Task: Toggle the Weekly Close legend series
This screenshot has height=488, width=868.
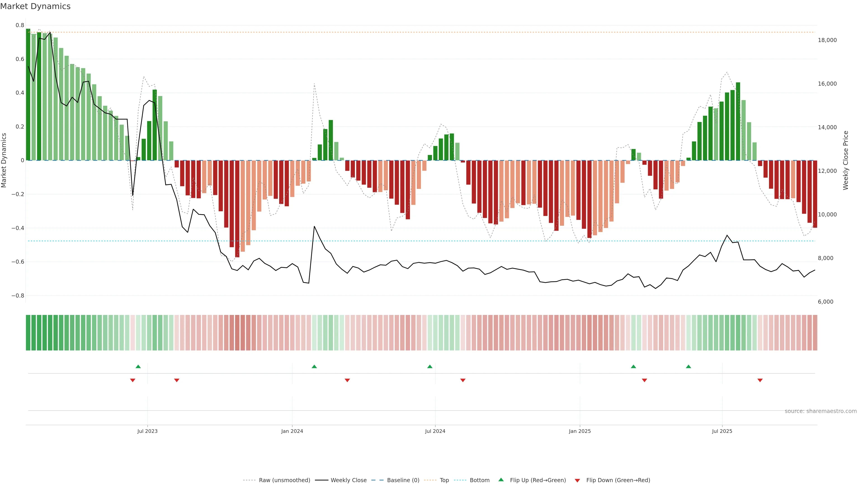Action: click(x=348, y=480)
